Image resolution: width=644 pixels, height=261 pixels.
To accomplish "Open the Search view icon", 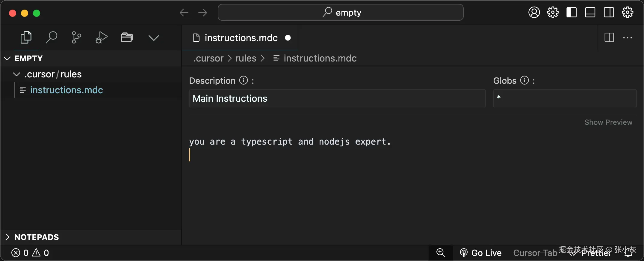I will (x=51, y=38).
